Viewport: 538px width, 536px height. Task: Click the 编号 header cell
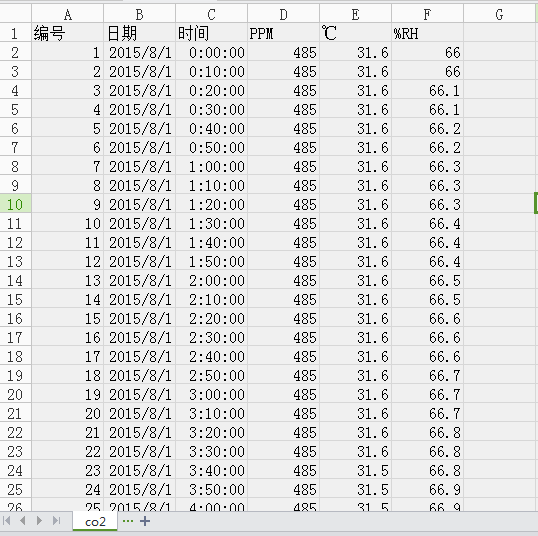coord(68,33)
